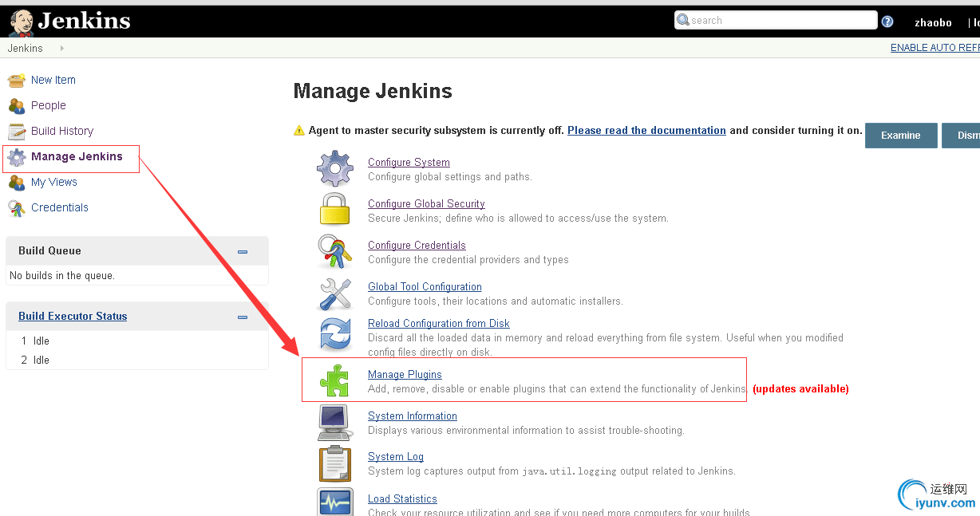Screen dimensions: 980x516
Task: Open New Item in the sidebar
Action: point(53,80)
